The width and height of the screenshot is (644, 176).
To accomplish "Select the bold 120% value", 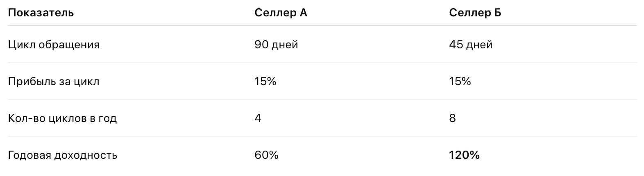I will (x=464, y=155).
